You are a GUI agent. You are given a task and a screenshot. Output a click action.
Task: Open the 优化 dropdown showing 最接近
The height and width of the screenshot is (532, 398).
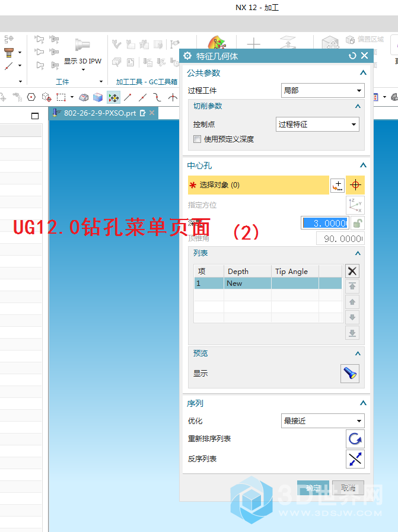click(x=323, y=421)
